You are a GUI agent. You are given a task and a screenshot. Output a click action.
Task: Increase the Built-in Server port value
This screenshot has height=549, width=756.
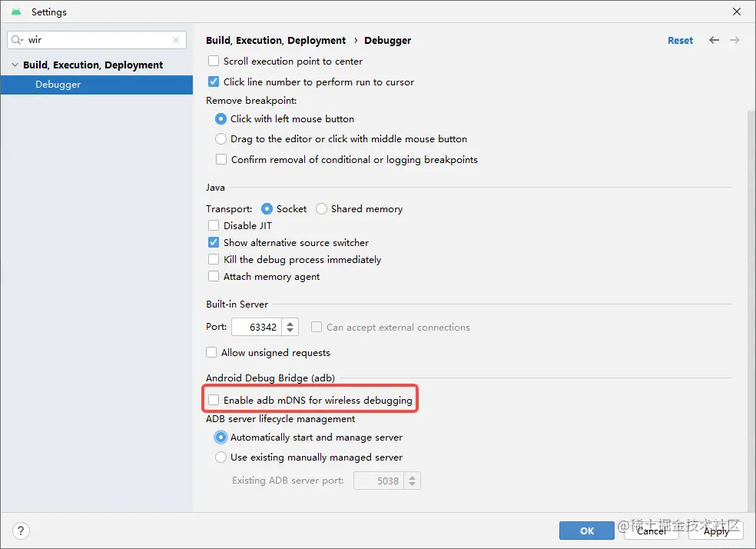[x=290, y=323]
